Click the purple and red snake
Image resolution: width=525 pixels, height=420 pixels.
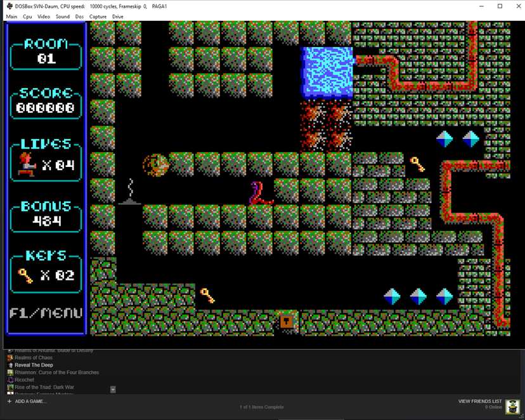click(261, 193)
